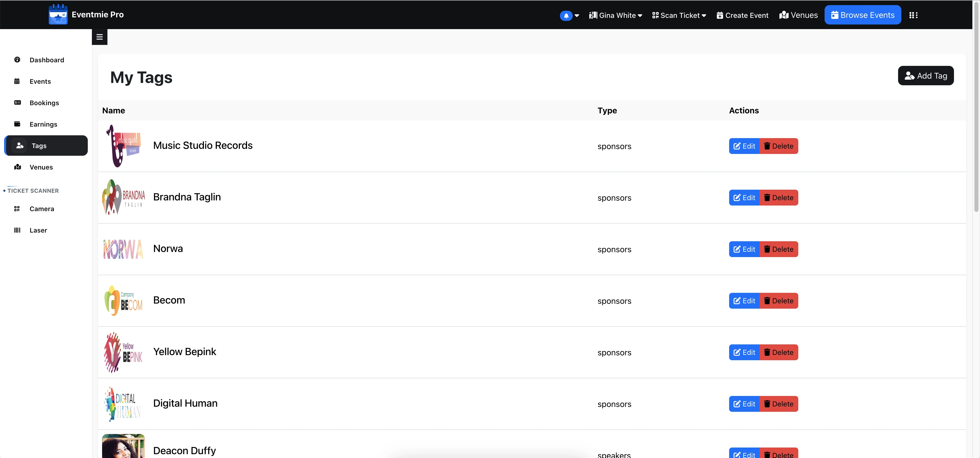Click the Yellow Bepink logo thumbnail
Viewport: 980px width, 458px height.
(x=123, y=352)
